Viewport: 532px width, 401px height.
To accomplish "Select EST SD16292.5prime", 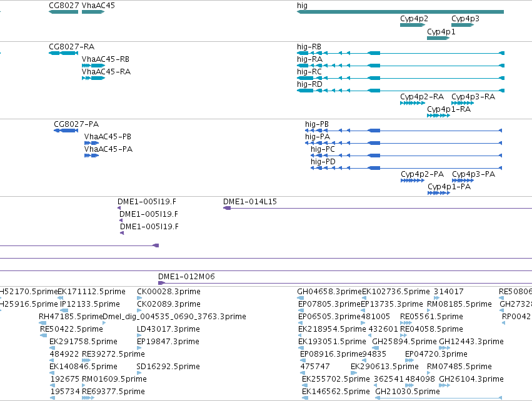I will [x=168, y=367].
